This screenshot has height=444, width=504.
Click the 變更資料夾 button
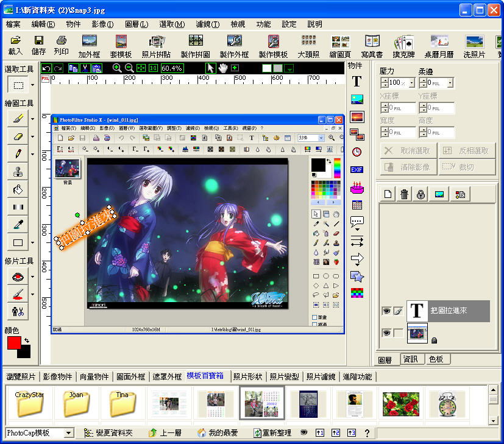pyautogui.click(x=108, y=433)
